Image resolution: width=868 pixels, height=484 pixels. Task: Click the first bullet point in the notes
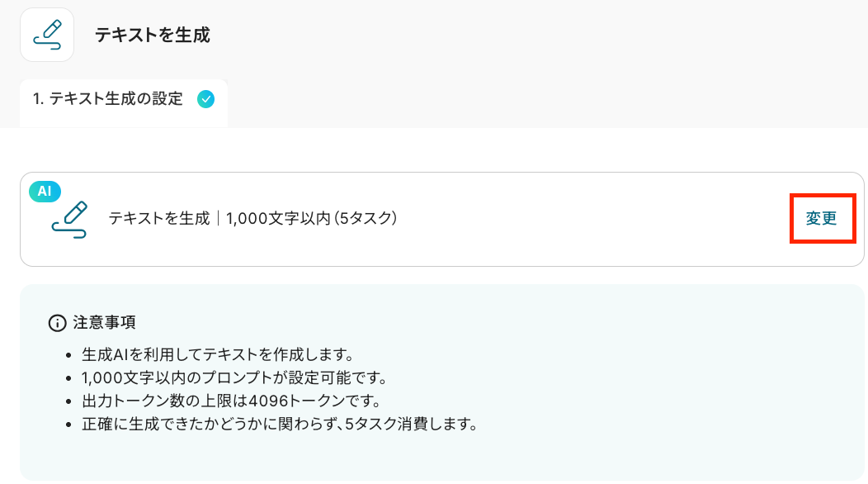click(x=69, y=357)
